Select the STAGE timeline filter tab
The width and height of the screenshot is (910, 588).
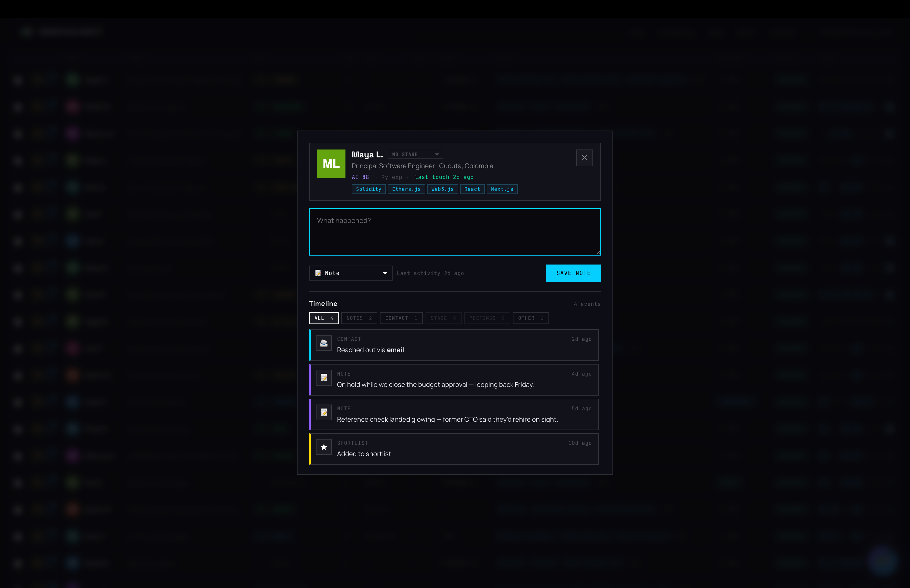click(x=443, y=318)
